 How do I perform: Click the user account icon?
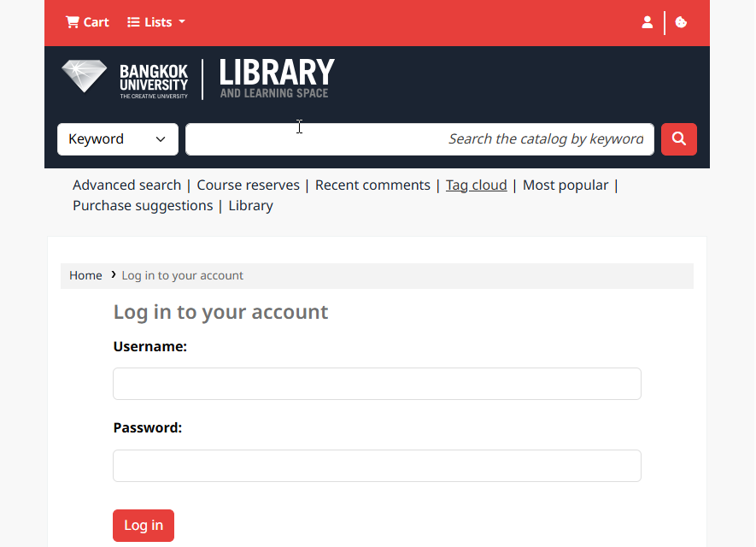click(x=647, y=22)
